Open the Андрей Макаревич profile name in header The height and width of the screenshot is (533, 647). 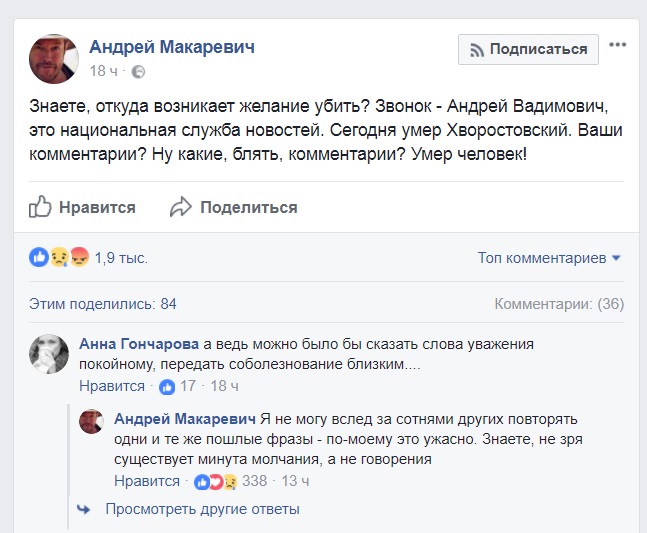[x=172, y=46]
